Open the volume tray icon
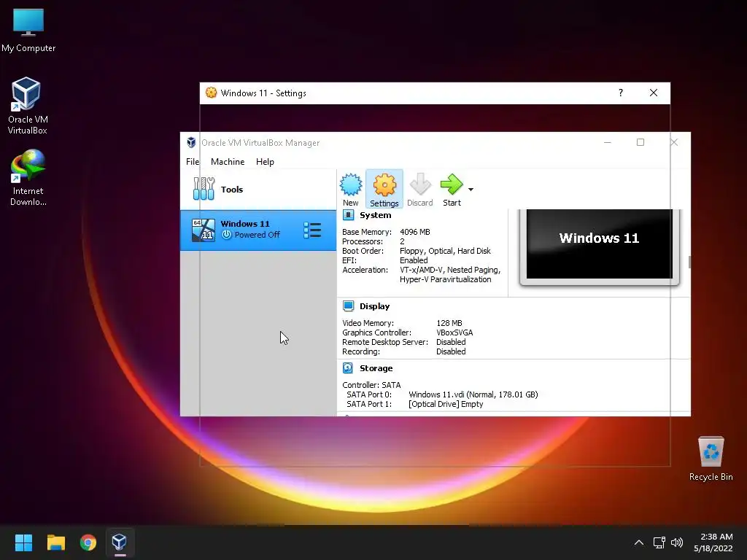Screen dimensions: 747x560 [x=676, y=542]
